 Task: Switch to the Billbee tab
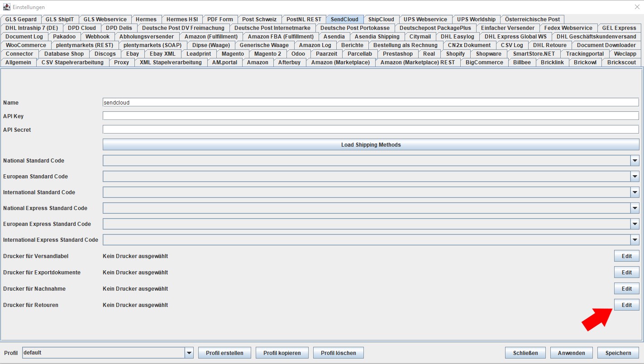coord(522,62)
